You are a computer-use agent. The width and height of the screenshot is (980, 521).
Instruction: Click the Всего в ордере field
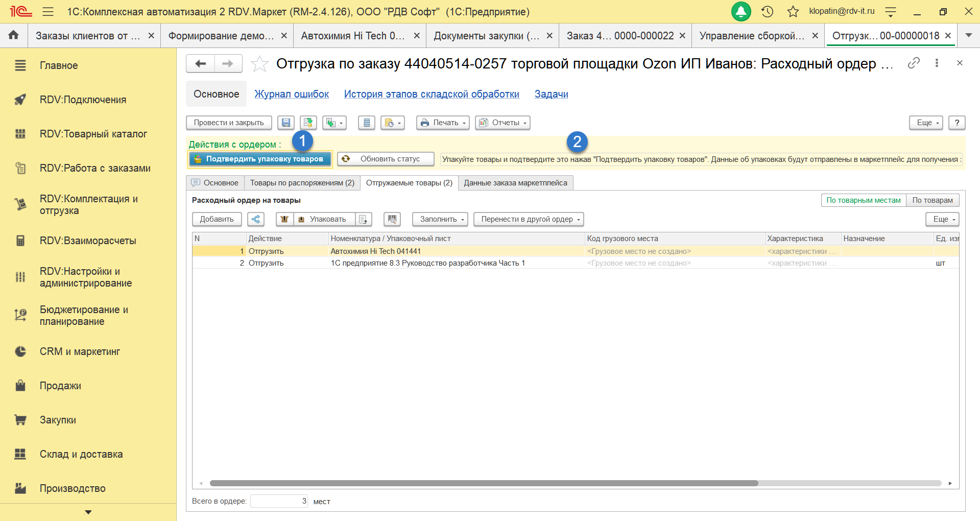[x=279, y=501]
